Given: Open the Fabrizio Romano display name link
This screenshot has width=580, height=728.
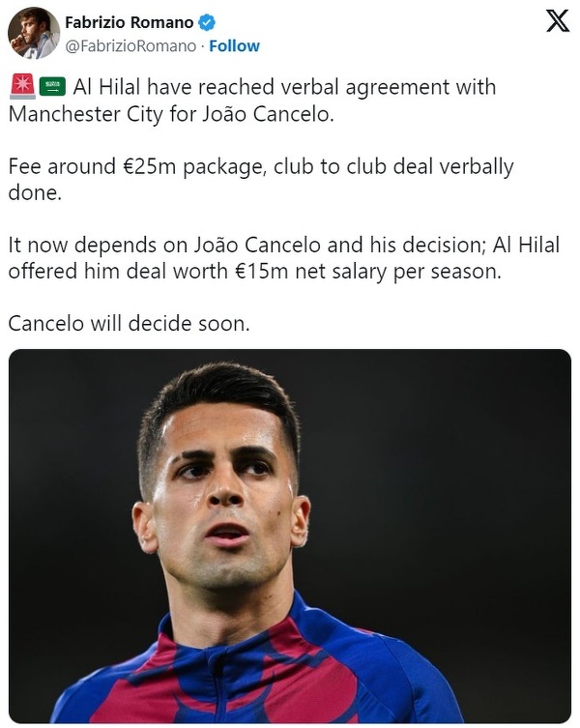Looking at the screenshot, I should 129,21.
